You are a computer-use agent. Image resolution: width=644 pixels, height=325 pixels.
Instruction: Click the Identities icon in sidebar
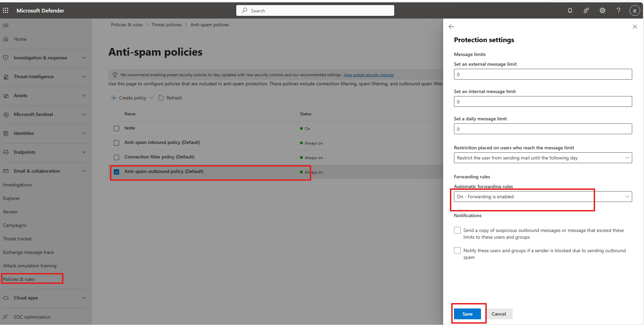pos(6,134)
